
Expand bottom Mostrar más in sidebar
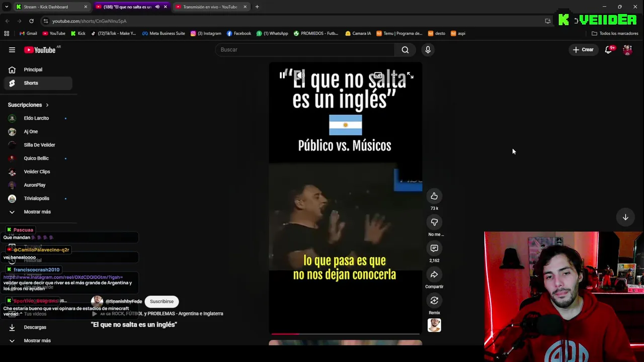tap(38, 340)
